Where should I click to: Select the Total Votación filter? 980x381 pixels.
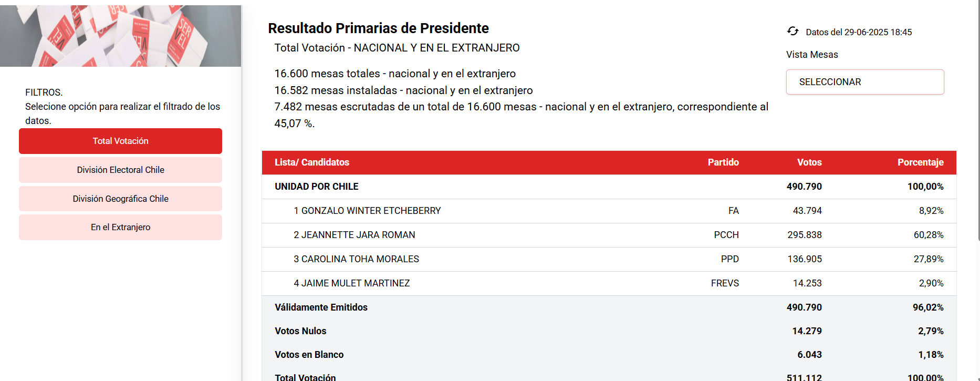point(120,141)
